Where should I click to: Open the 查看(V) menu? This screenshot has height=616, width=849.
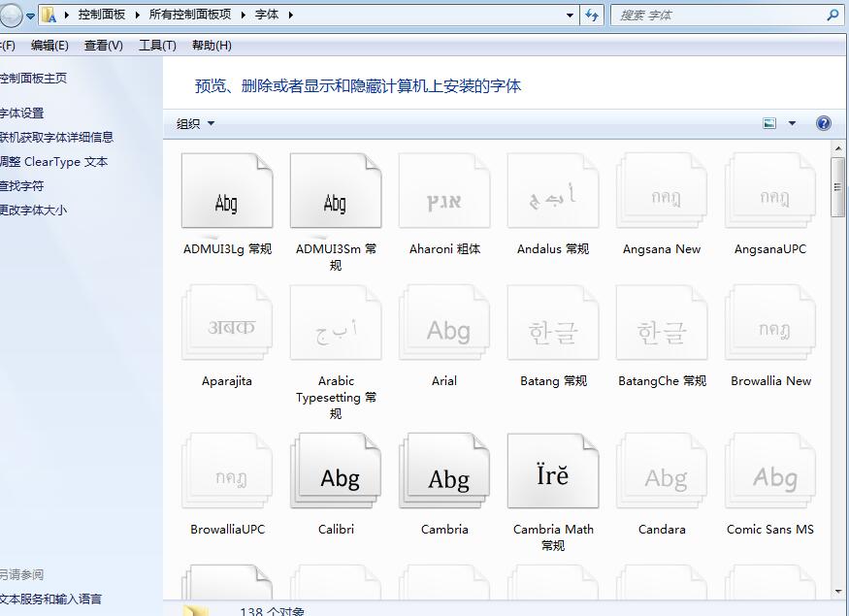click(x=103, y=46)
